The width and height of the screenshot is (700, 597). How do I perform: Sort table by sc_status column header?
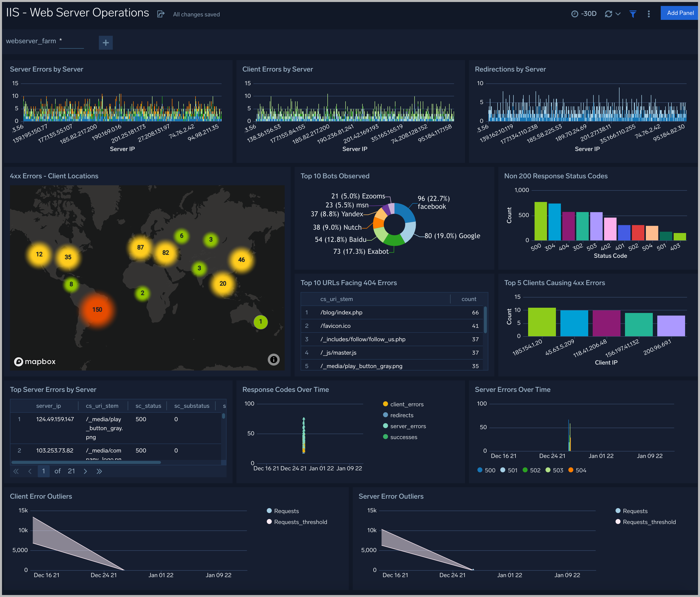pyautogui.click(x=148, y=406)
